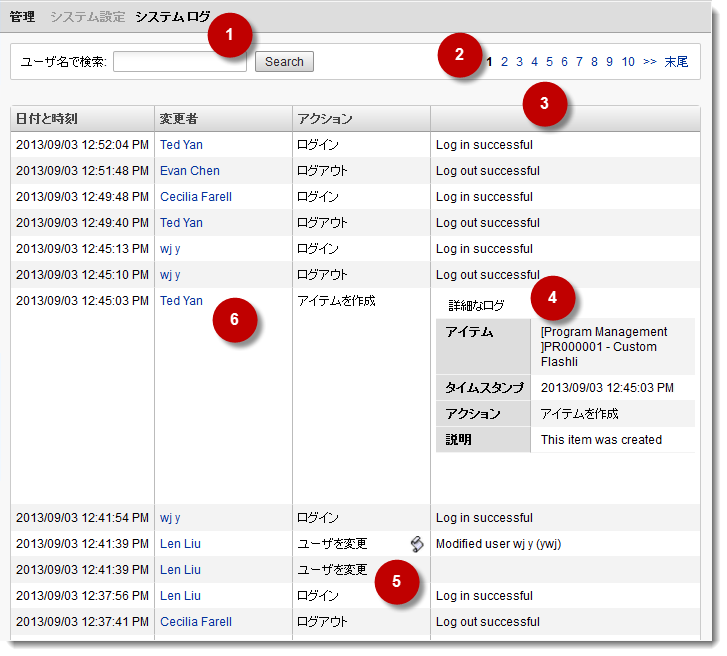Open page 7 in pagination
This screenshot has width=727, height=656.
580,62
